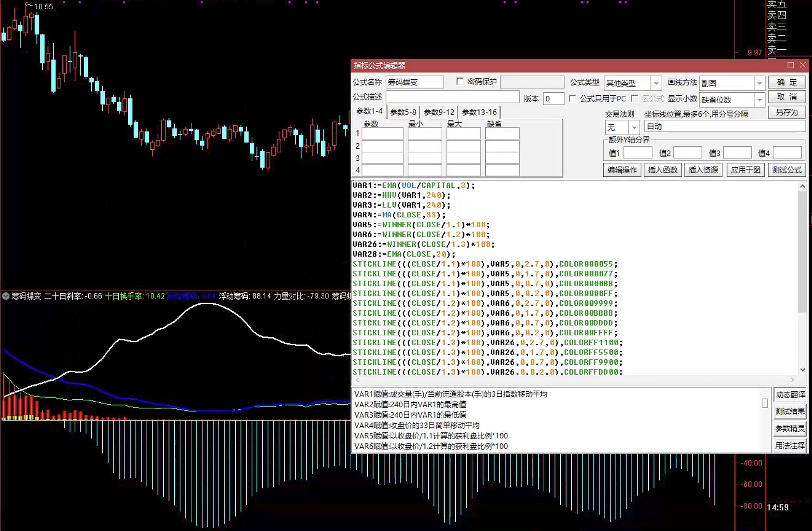Click the 值1 input field
The image size is (812, 531).
click(638, 152)
